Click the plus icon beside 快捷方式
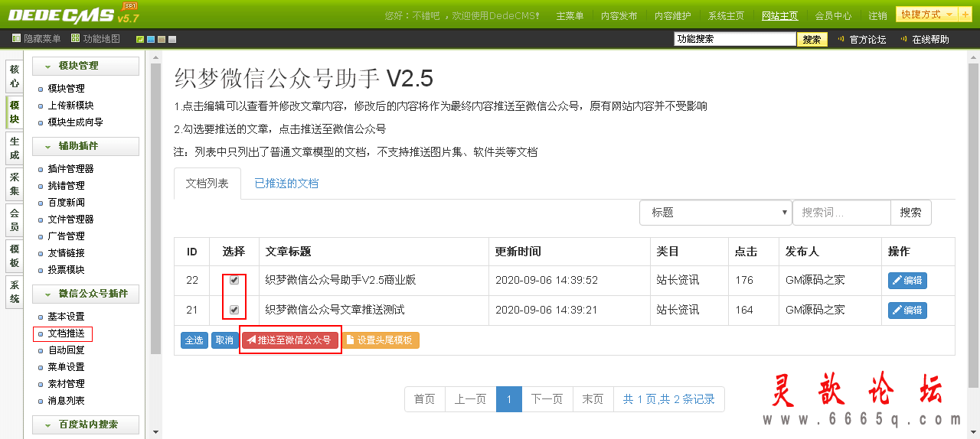 [x=965, y=15]
